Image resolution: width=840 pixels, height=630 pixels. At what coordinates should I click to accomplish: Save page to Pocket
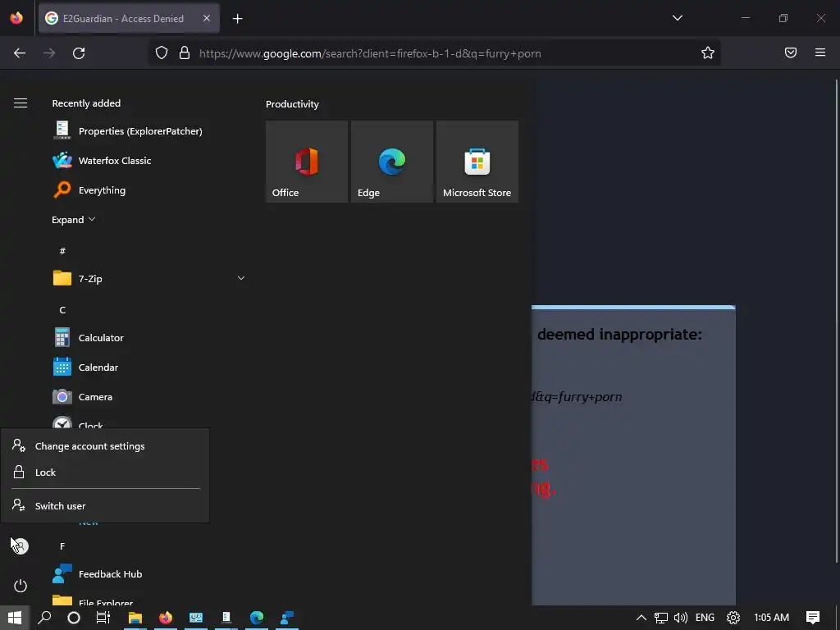791,53
